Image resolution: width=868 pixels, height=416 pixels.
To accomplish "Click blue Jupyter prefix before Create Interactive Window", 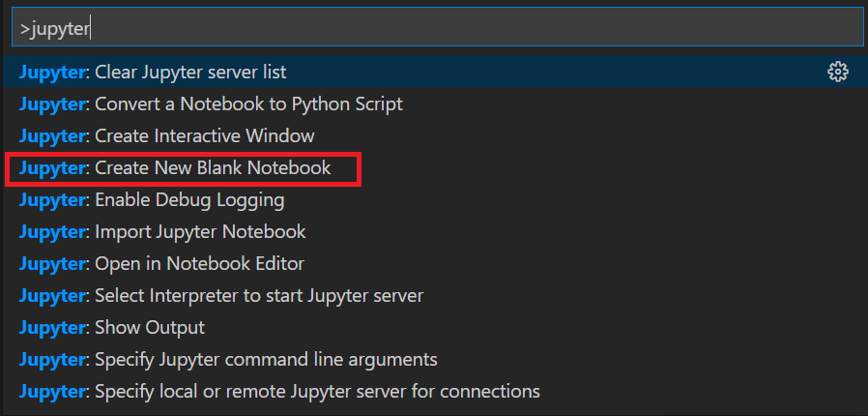I will tap(52, 136).
